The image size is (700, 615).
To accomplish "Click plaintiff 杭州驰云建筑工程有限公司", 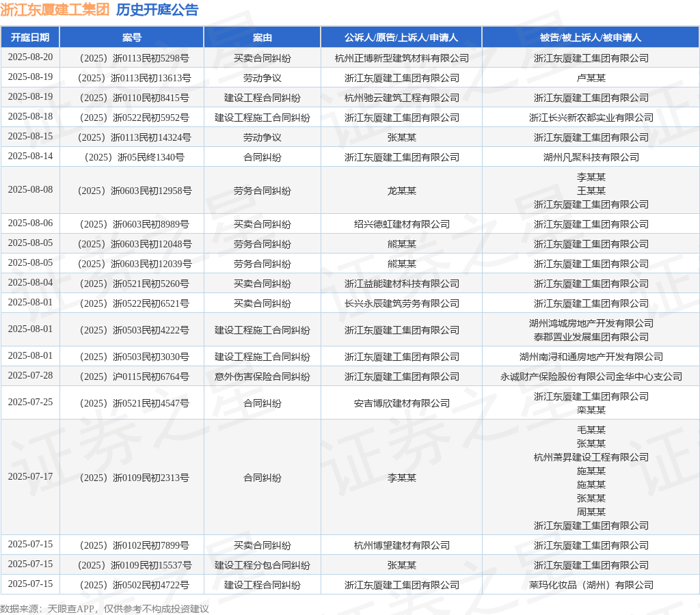I will coord(402,98).
